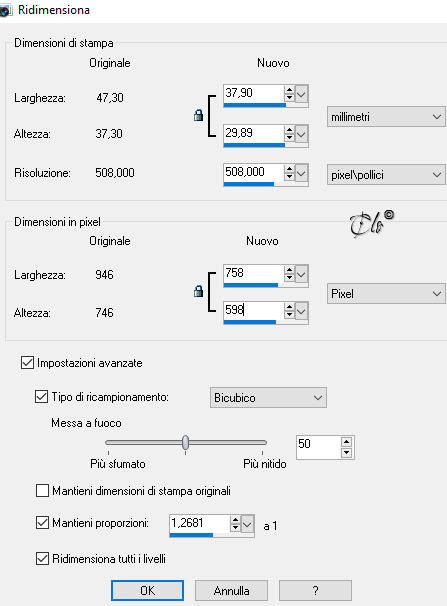Click the print dimensions aspect lock icon

coord(198,115)
